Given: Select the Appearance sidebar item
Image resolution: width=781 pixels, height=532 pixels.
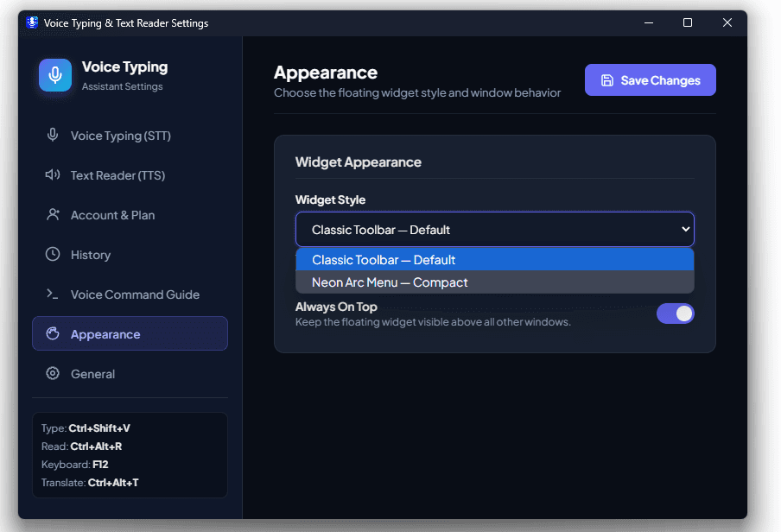Looking at the screenshot, I should [130, 333].
